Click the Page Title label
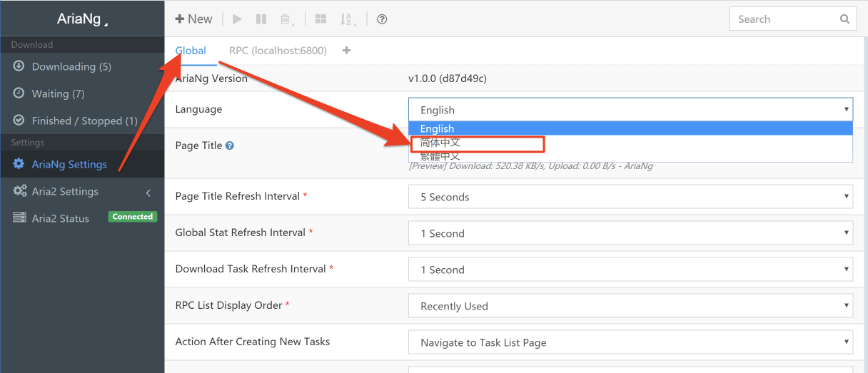This screenshot has height=373, width=868. coord(198,145)
